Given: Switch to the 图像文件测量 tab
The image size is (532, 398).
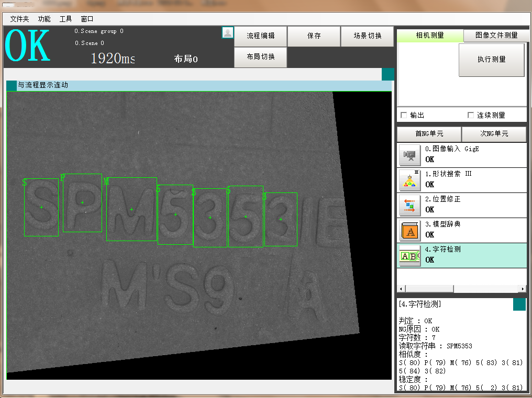Looking at the screenshot, I should tap(496, 36).
